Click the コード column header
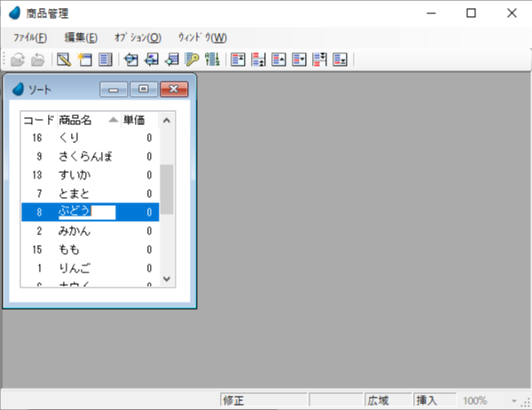The image size is (532, 410). coord(39,120)
